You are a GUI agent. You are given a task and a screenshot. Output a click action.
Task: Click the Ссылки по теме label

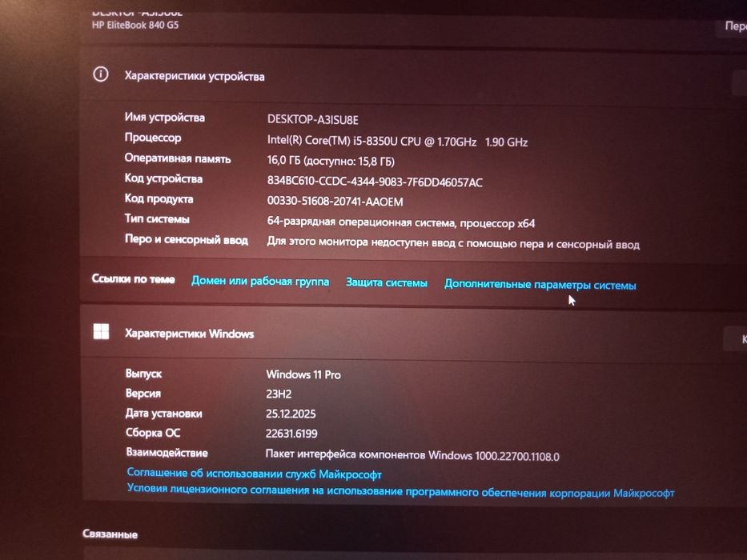[134, 279]
